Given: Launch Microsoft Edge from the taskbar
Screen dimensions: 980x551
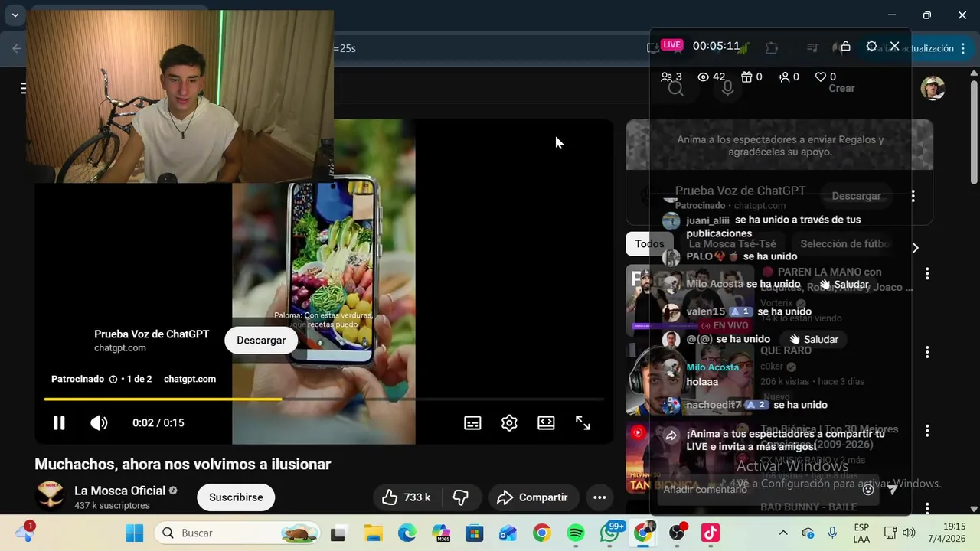Looking at the screenshot, I should [x=407, y=533].
